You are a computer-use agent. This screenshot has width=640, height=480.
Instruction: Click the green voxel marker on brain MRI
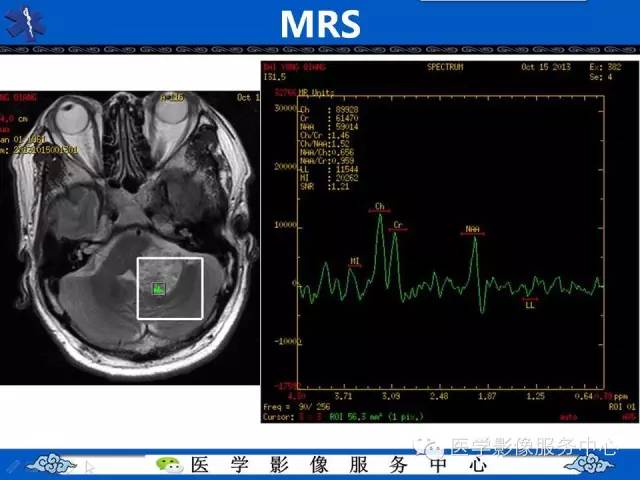[x=158, y=289]
